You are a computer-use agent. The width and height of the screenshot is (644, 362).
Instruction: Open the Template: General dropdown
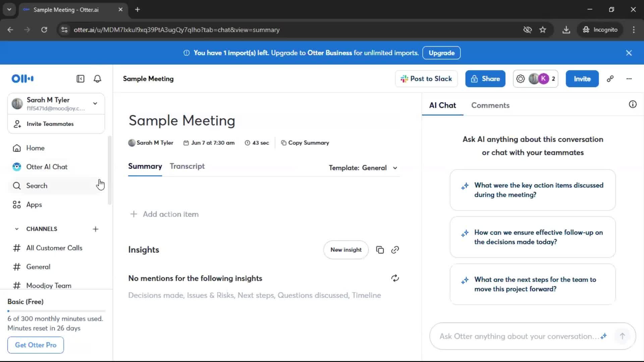[x=363, y=168]
